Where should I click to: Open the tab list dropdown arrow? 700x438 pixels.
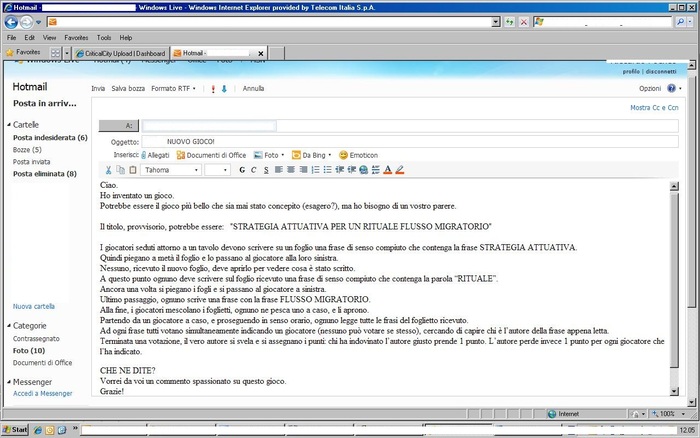point(67,53)
